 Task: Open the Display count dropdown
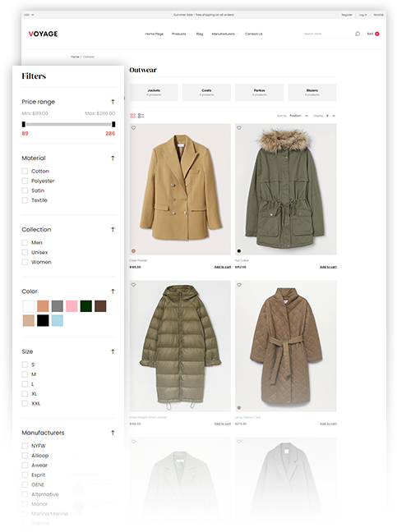pos(330,116)
